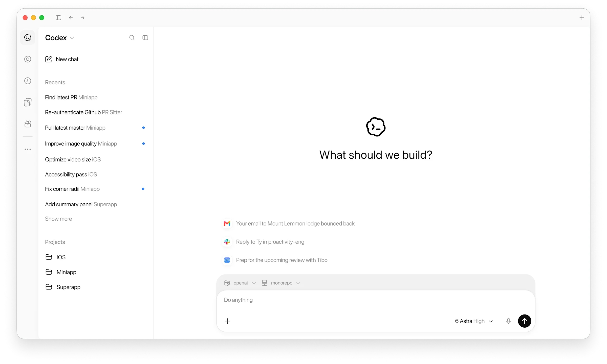Open the stacked pages icon in left rail

[x=28, y=102]
